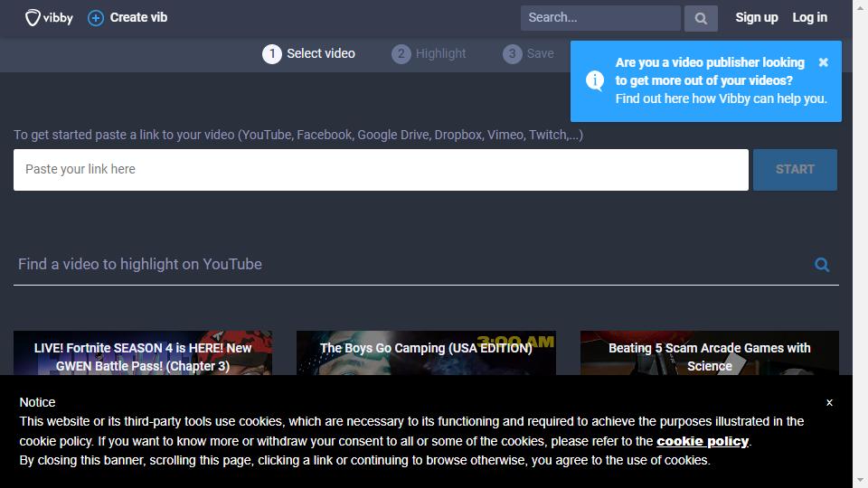Go to the Highlight step

click(x=440, y=53)
